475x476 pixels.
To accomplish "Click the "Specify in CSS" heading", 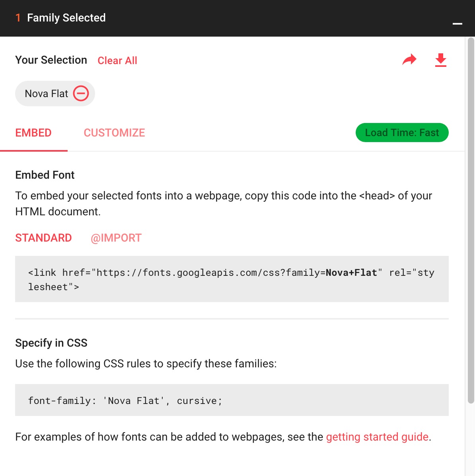I will click(x=51, y=343).
